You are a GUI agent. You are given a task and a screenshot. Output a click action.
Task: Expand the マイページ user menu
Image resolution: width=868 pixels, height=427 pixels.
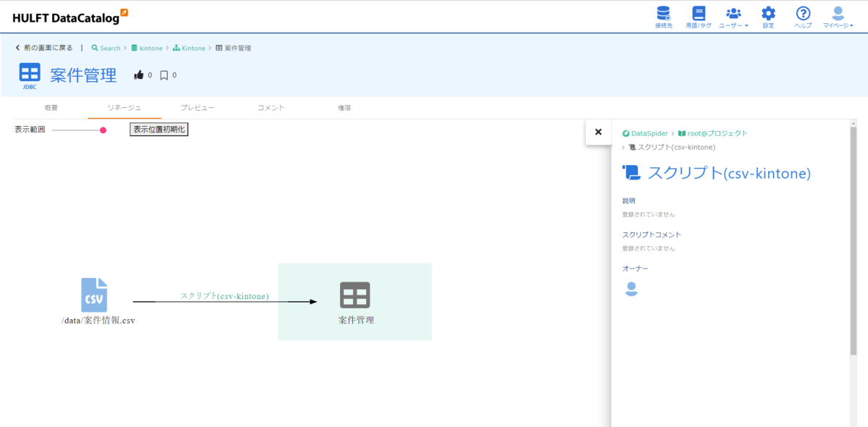click(x=838, y=17)
